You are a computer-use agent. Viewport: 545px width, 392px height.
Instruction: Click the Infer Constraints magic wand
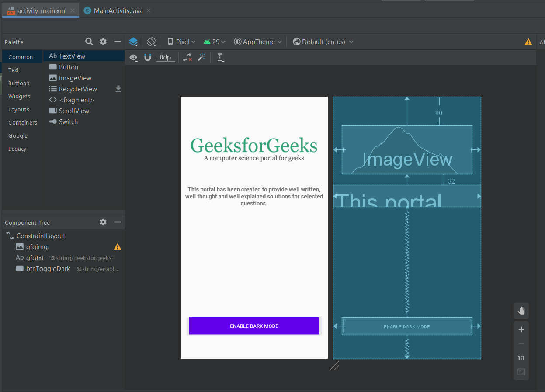(x=201, y=57)
